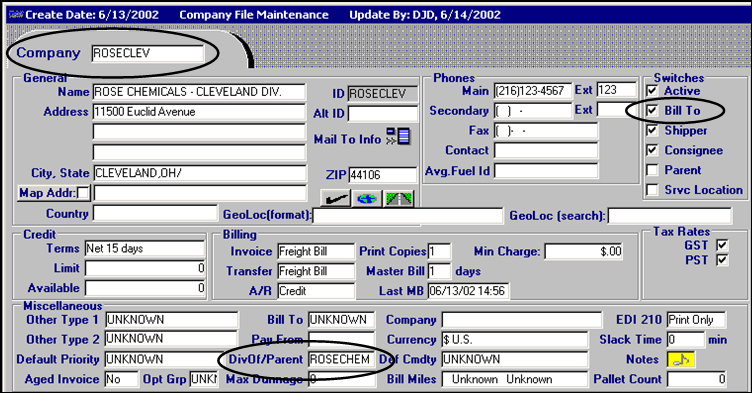Open the Terms dropdown showing Net 15 days
Image resolution: width=752 pixels, height=393 pixels.
(145, 248)
